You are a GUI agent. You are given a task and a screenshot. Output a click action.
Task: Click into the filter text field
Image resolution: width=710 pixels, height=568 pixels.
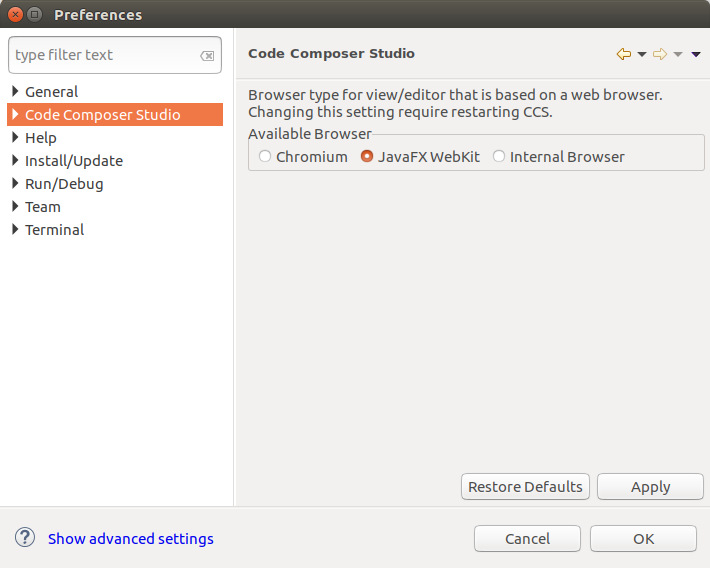100,56
